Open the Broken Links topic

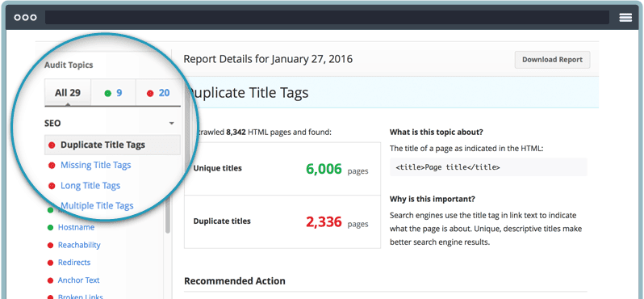(81, 296)
